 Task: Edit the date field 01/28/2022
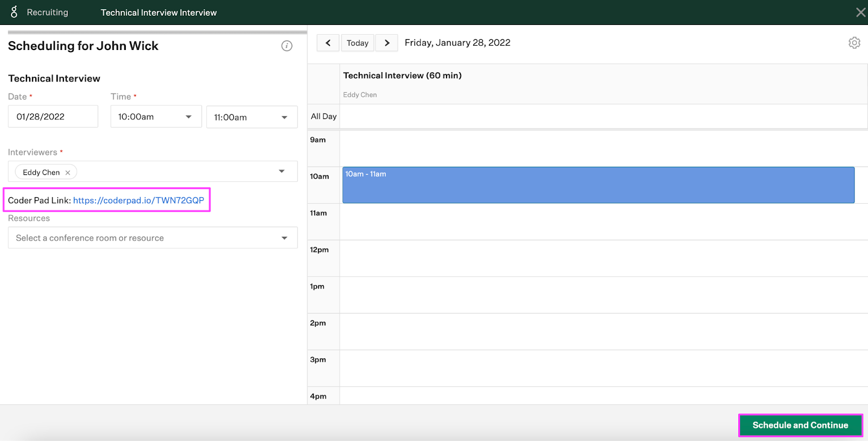coord(53,117)
